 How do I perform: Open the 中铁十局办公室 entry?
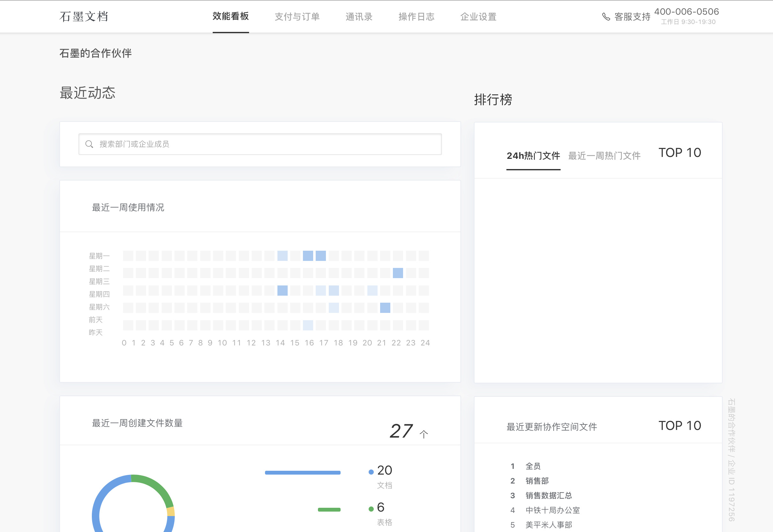click(552, 510)
